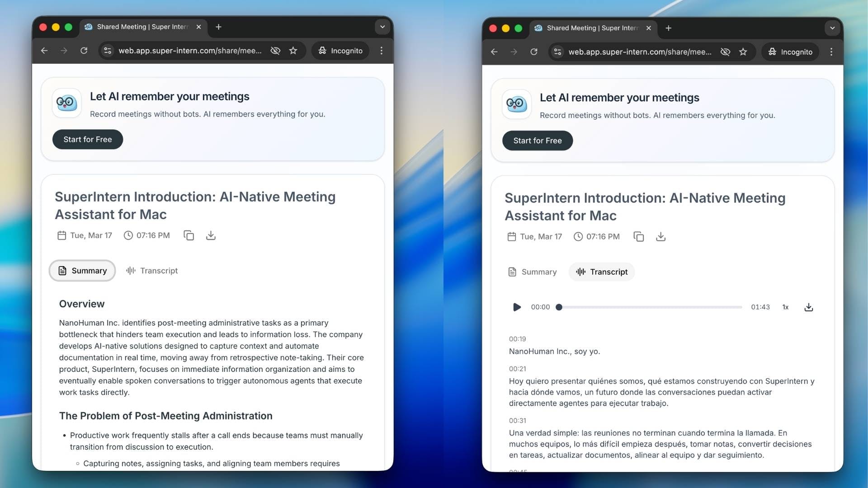Viewport: 868px width, 488px height.
Task: Click copy icon in right window
Action: 638,237
